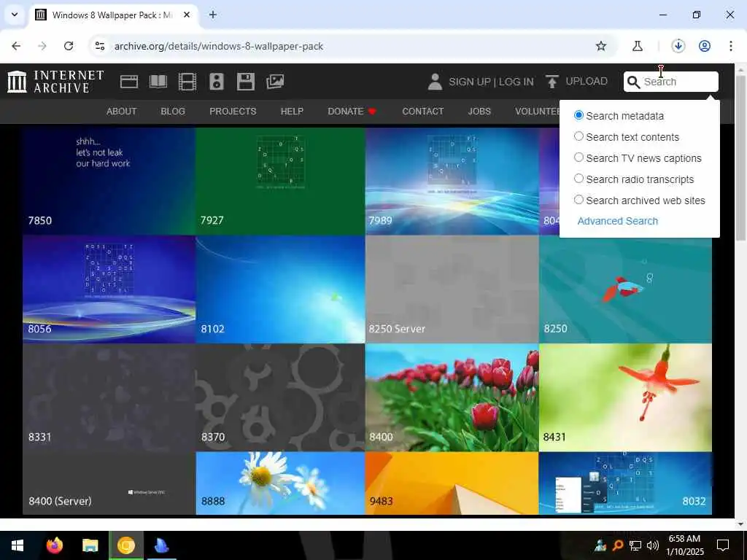747x560 pixels.
Task: Select Search radio transcripts option
Action: pos(578,179)
